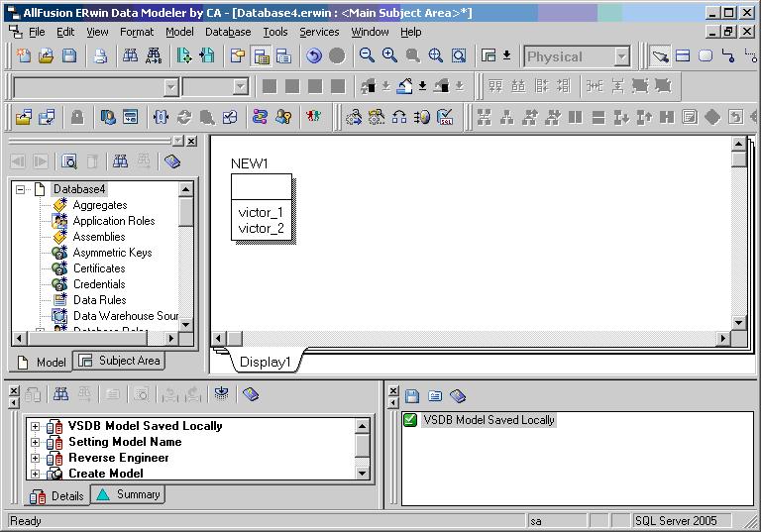Image resolution: width=761 pixels, height=532 pixels.
Task: Open the Model menu
Action: click(179, 32)
